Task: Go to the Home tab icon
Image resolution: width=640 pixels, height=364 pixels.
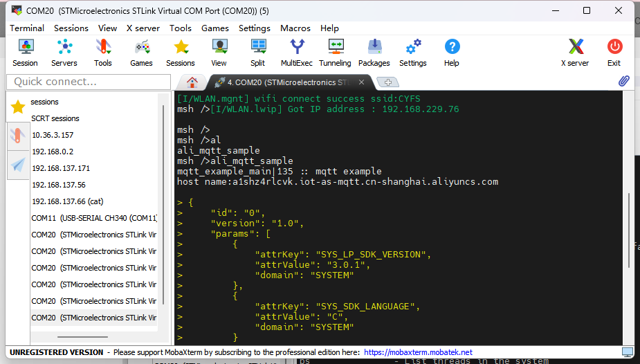Action: tap(192, 82)
